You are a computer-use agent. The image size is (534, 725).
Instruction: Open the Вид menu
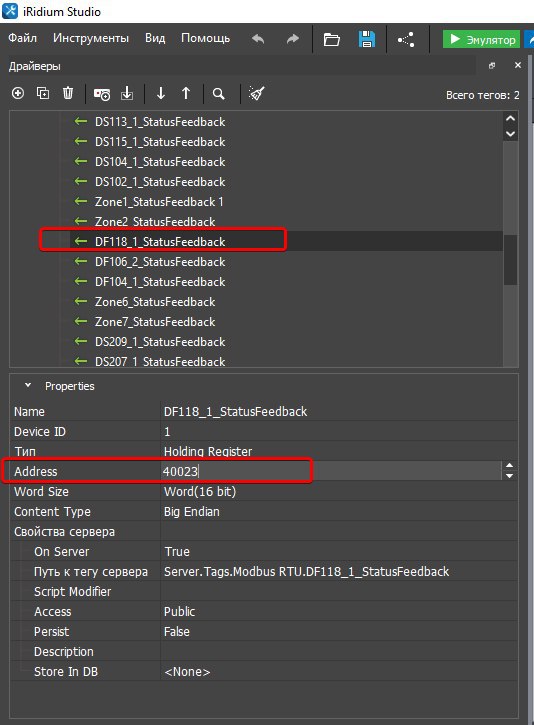155,38
